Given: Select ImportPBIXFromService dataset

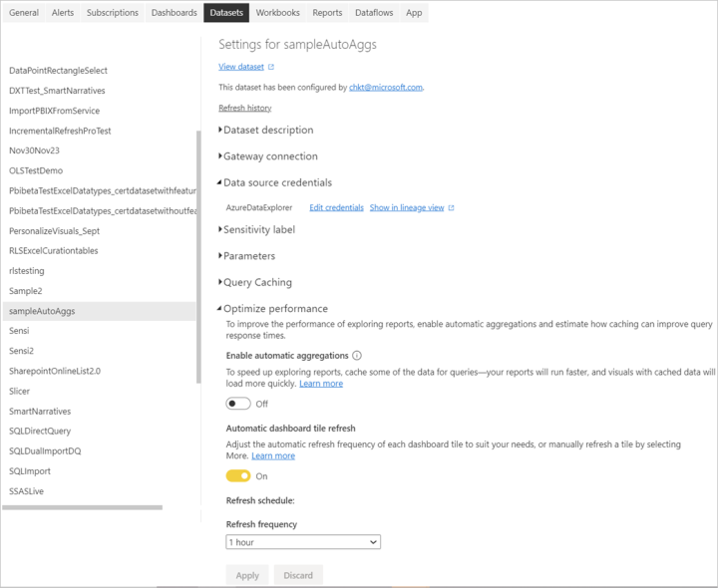Looking at the screenshot, I should (55, 111).
